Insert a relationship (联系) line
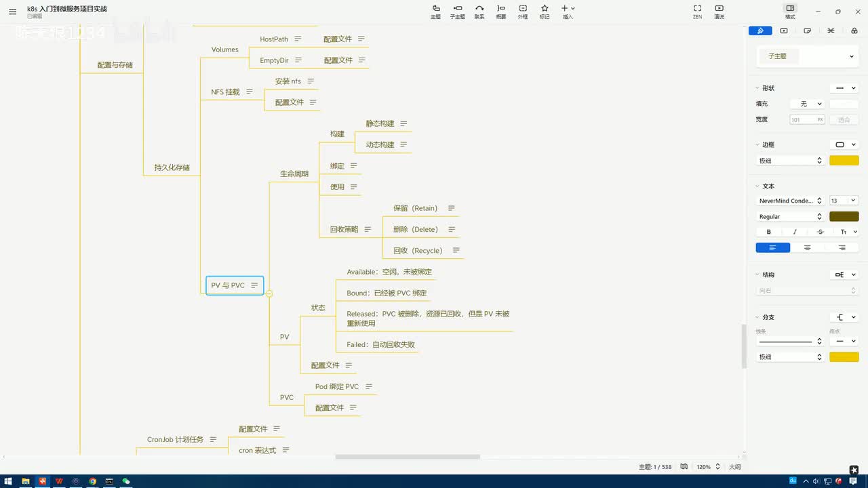The width and height of the screenshot is (868, 488). (479, 12)
